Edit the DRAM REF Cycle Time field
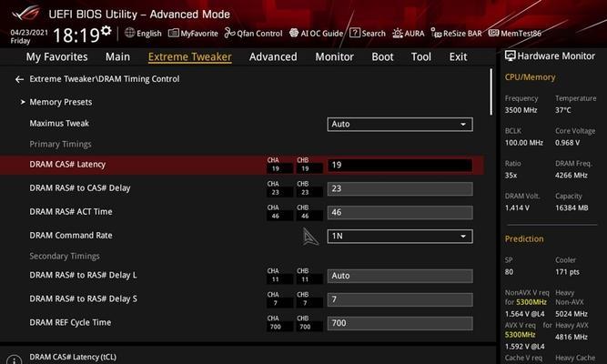607x364 pixels. coord(400,323)
